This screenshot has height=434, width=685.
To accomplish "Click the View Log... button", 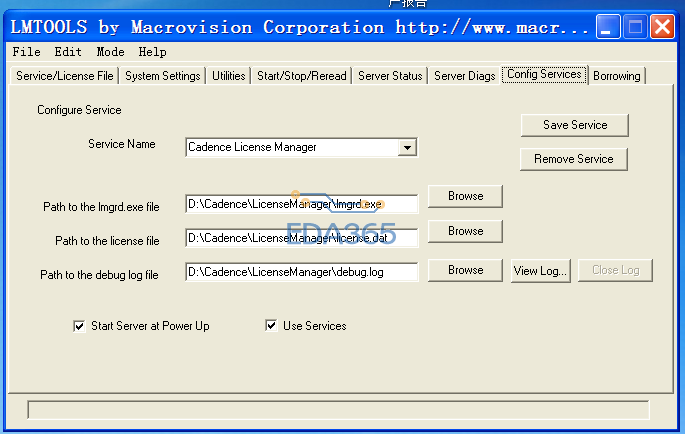I will tap(540, 271).
